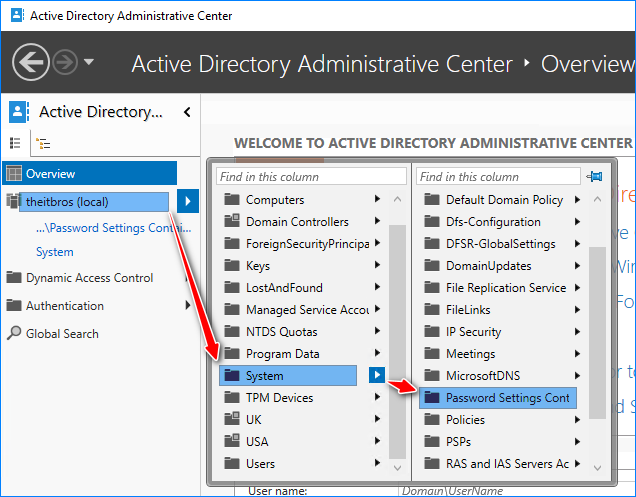Select Dynamic Access Control node
636x497 pixels.
coord(89,278)
